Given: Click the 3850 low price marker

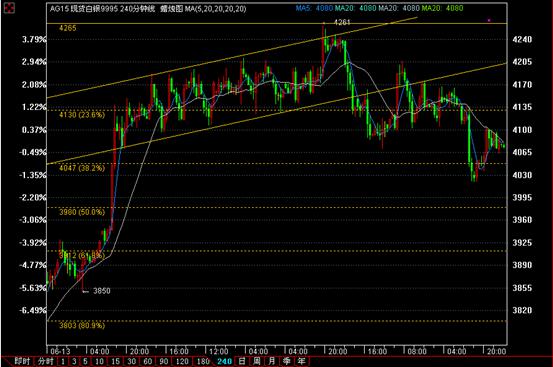Looking at the screenshot, I should (102, 291).
